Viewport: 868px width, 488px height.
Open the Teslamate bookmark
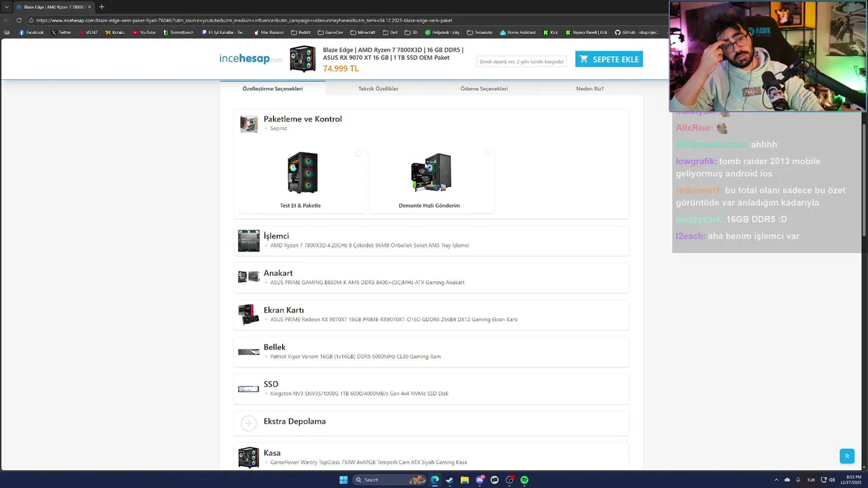(479, 32)
